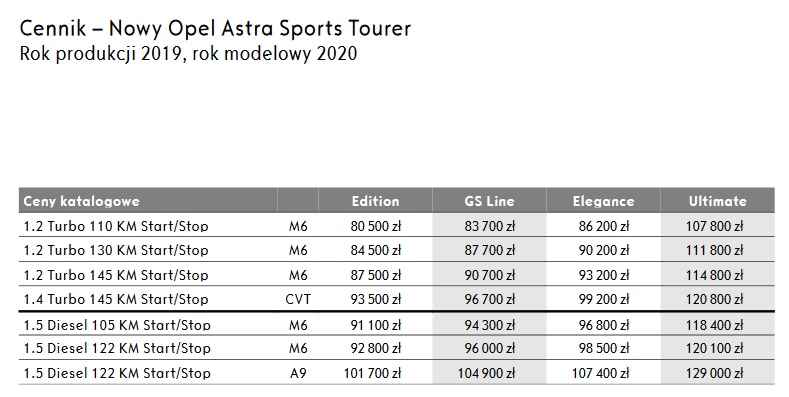Select the Elegance column header

point(603,201)
